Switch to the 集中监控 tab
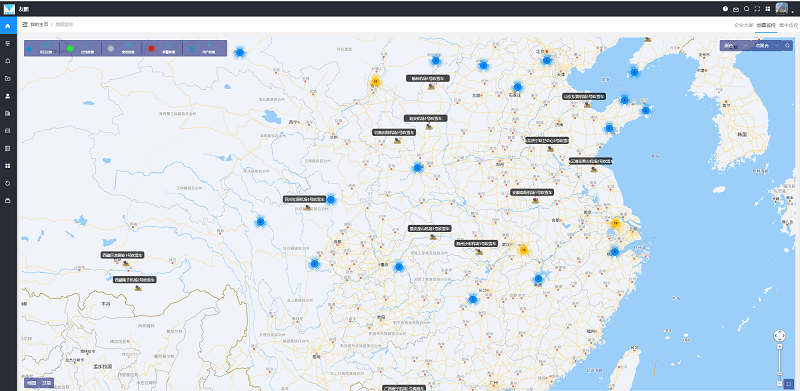 [788, 25]
